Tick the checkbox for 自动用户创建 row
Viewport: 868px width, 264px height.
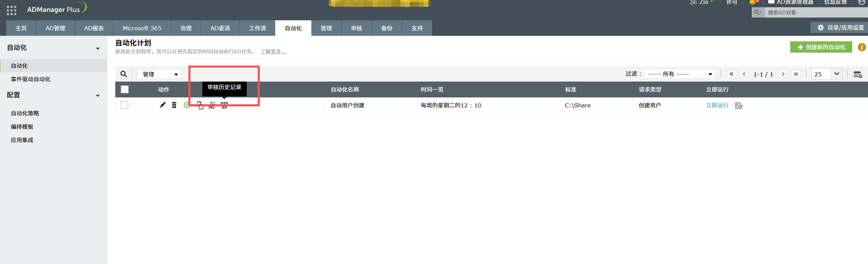[125, 105]
